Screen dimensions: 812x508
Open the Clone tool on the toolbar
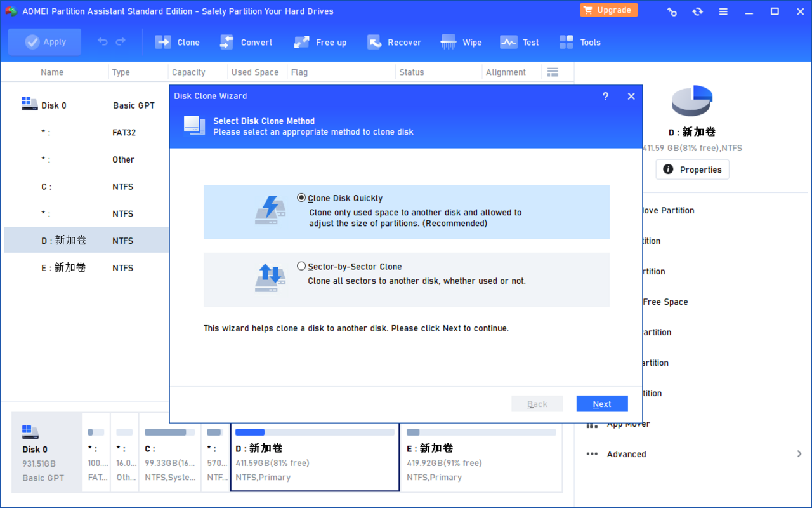pos(177,42)
